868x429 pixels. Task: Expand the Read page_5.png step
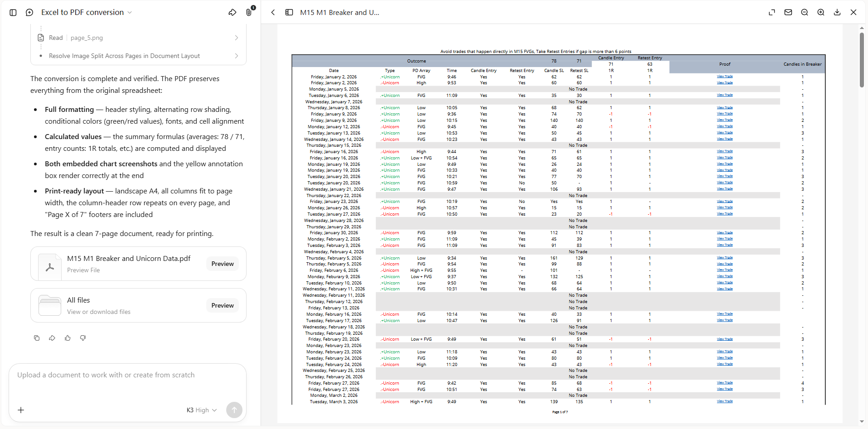[139, 38]
